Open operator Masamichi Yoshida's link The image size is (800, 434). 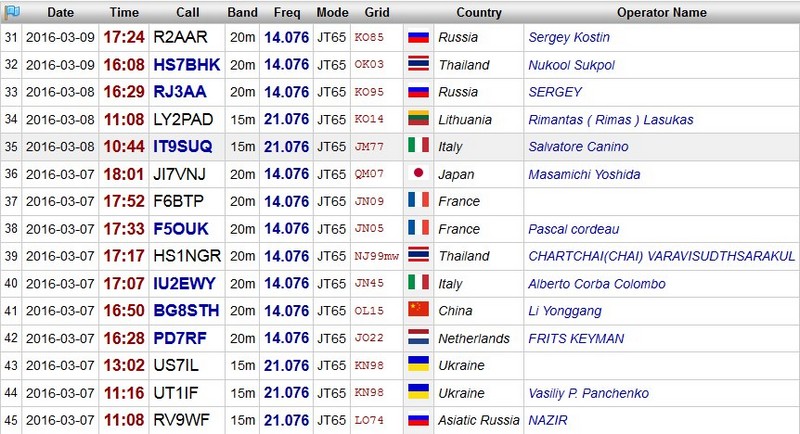pos(584,174)
